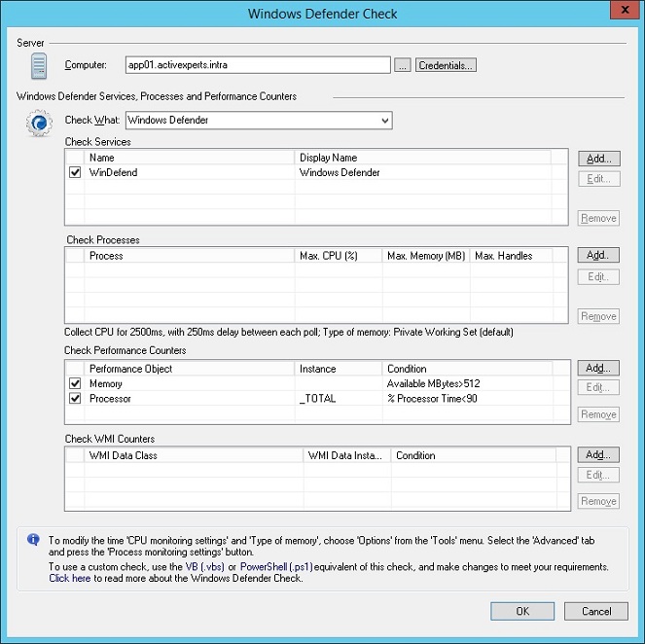
Task: Click the '_TOTAL' instance cell
Action: coord(317,399)
